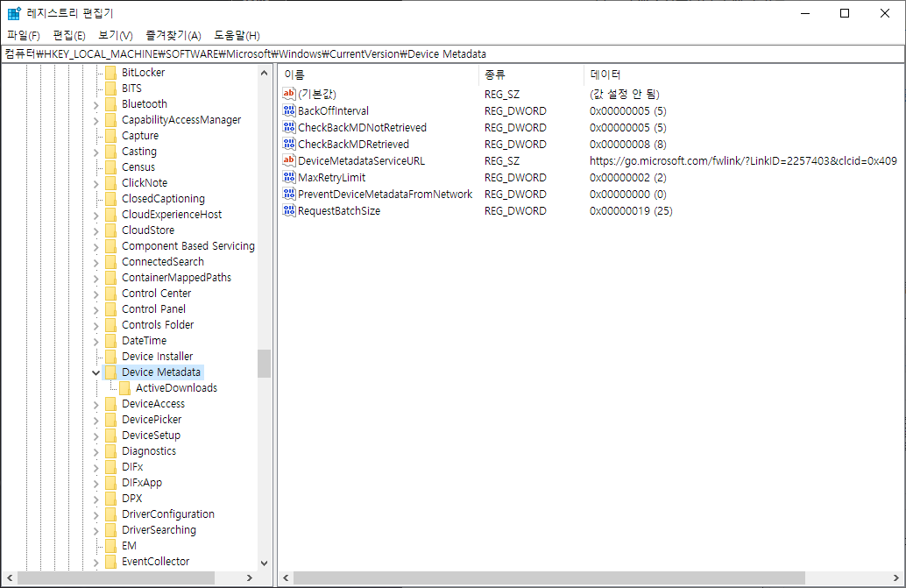Click the DateTime folder icon
The height and width of the screenshot is (588, 906).
[x=111, y=341]
